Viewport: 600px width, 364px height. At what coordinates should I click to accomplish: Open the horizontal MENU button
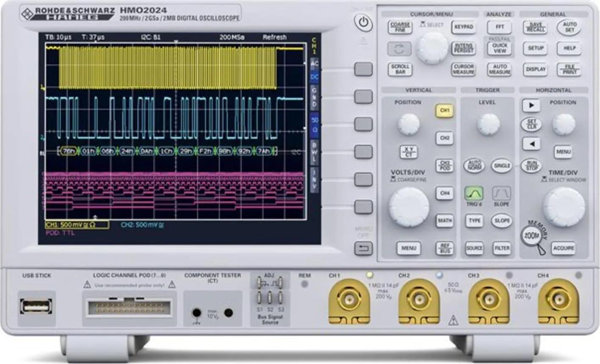click(563, 152)
